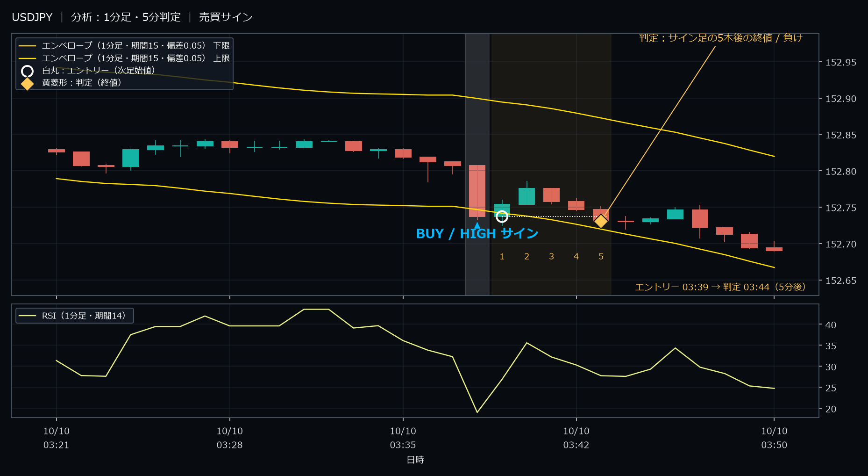868x476 pixels.
Task: Click the 10/10 03:50 time axis label
Action: 774,438
